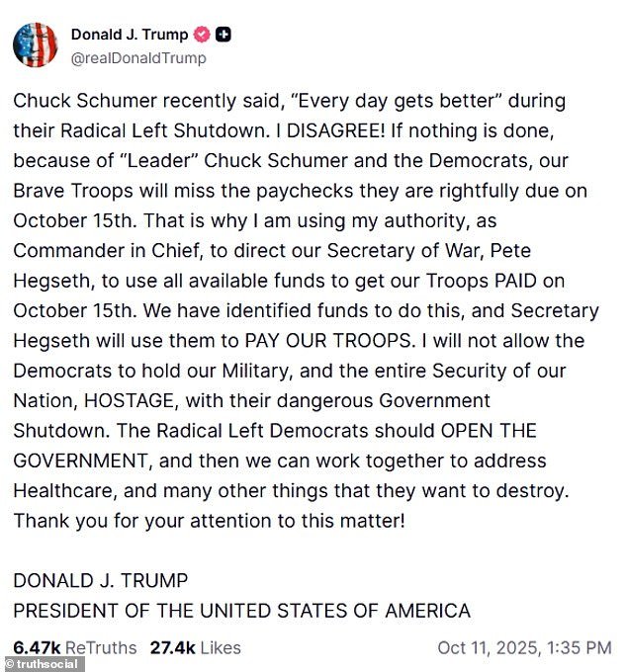The width and height of the screenshot is (627, 672).
Task: View the 27.4k Likes list
Action: point(195,648)
